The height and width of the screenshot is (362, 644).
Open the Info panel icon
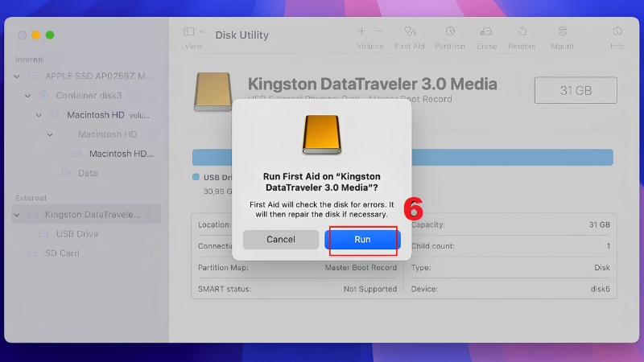[x=617, y=31]
